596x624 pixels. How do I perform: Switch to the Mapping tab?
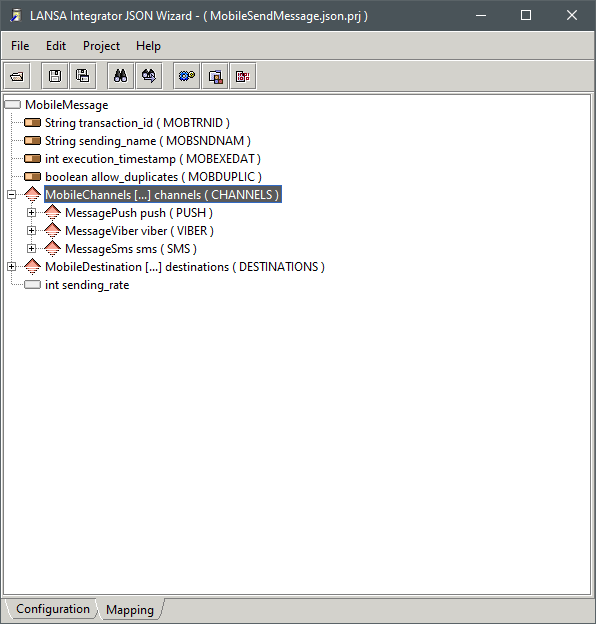pos(130,610)
